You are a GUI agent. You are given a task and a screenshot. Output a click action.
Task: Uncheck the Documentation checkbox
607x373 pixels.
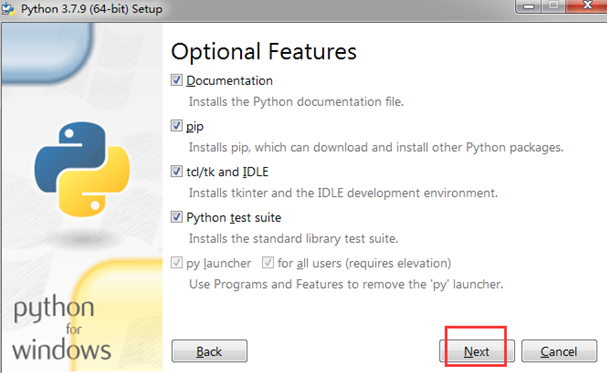point(177,80)
